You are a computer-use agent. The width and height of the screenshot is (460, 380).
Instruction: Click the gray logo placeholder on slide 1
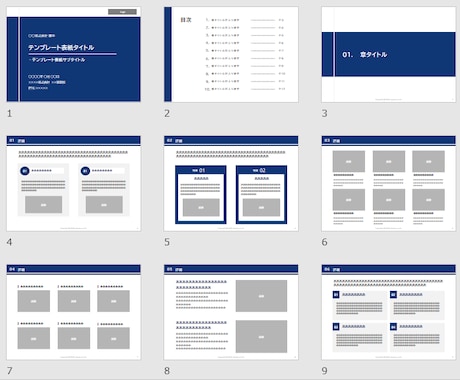pos(122,12)
